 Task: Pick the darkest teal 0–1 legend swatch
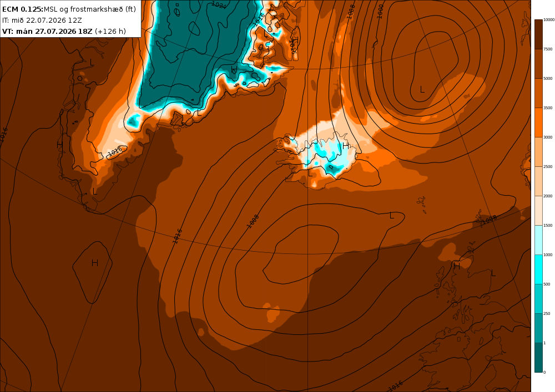pyautogui.click(x=538, y=358)
